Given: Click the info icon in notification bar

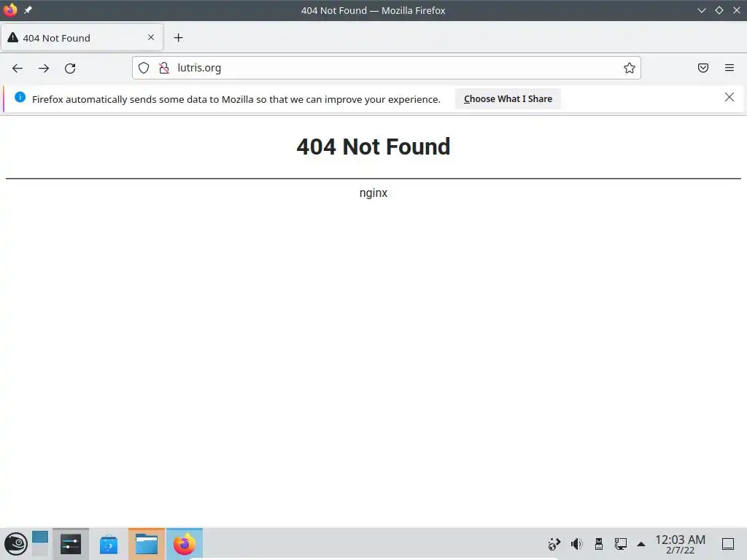Looking at the screenshot, I should [20, 97].
